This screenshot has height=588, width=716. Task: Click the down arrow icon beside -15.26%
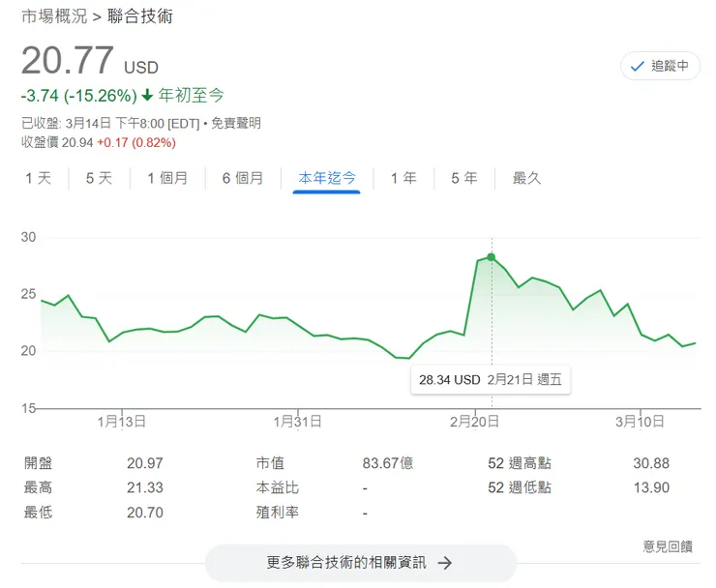(147, 96)
